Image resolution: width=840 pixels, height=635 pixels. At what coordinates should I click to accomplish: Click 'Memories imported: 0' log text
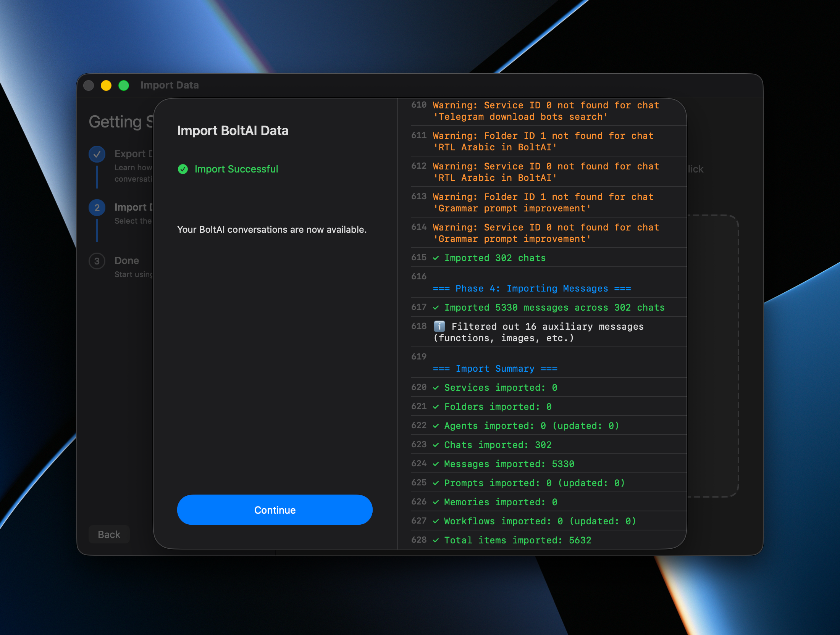click(x=501, y=502)
